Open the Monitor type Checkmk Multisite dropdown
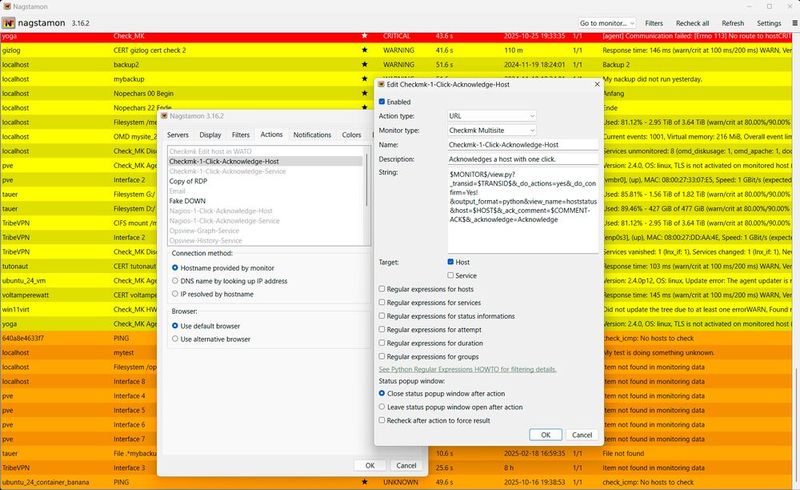Image resolution: width=800 pixels, height=490 pixels. pos(492,130)
